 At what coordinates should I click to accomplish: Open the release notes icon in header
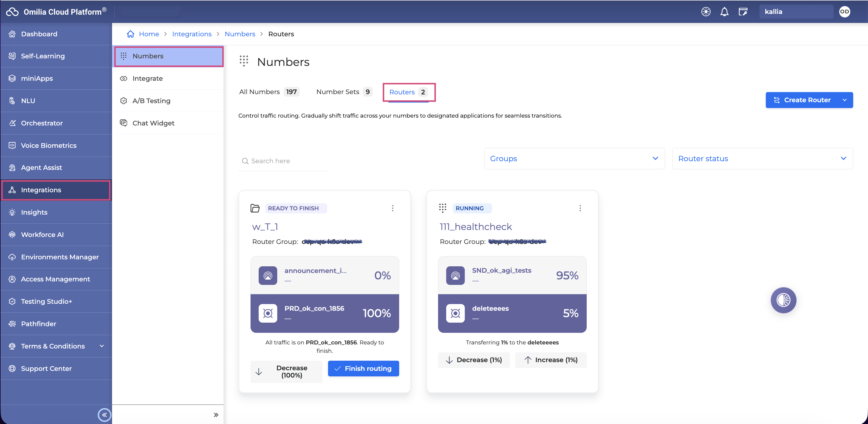tap(743, 12)
